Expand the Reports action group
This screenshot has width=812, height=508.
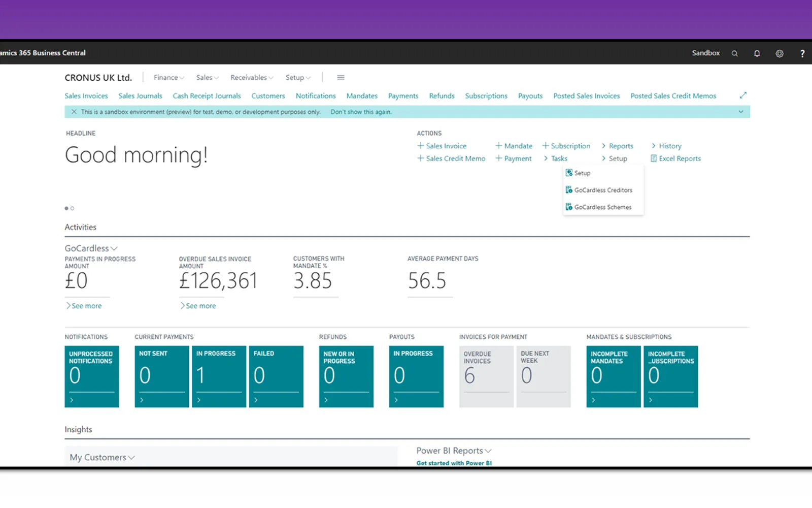coord(618,146)
